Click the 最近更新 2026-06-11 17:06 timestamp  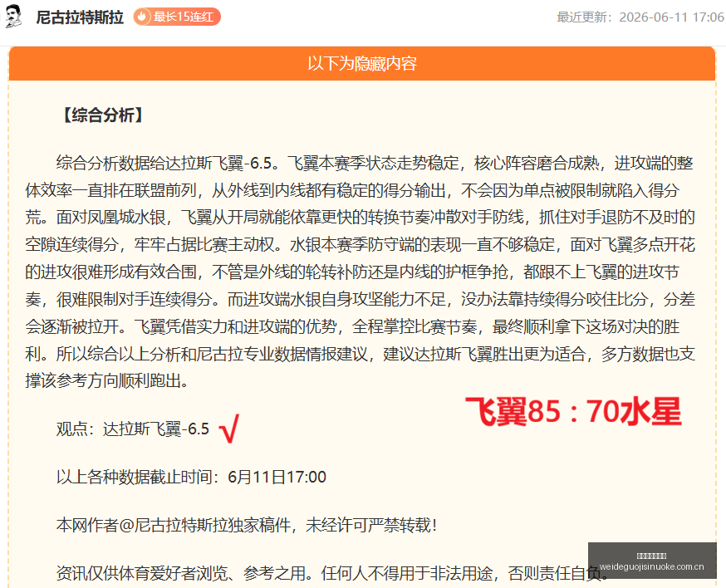click(640, 17)
